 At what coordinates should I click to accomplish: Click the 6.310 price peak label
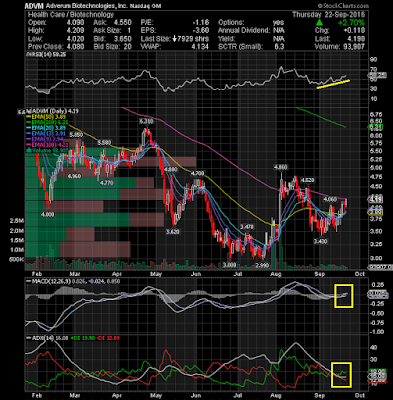146,122
